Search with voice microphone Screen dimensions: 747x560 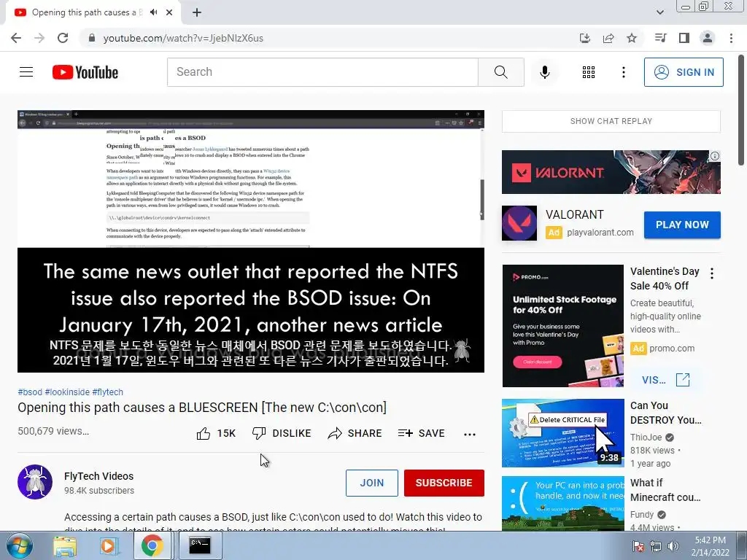[x=544, y=72]
